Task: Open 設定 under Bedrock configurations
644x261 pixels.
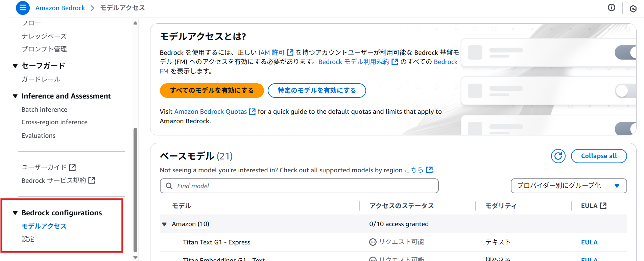Action: click(x=28, y=239)
